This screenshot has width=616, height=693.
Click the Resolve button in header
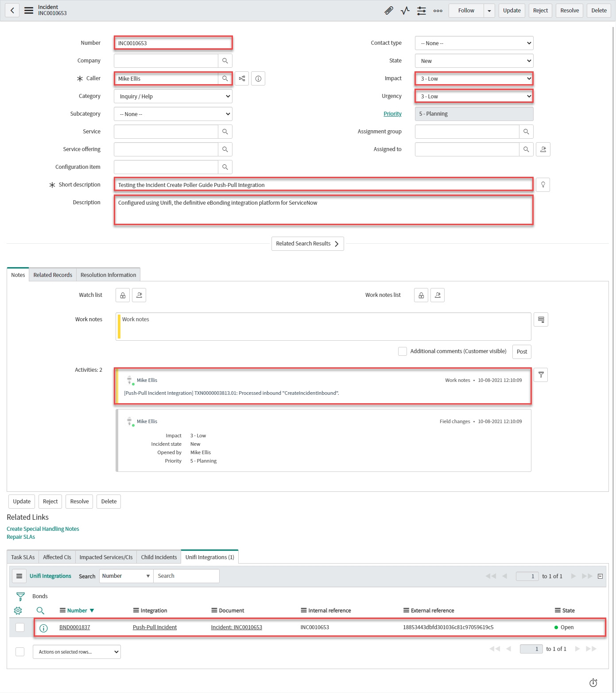[x=569, y=11]
